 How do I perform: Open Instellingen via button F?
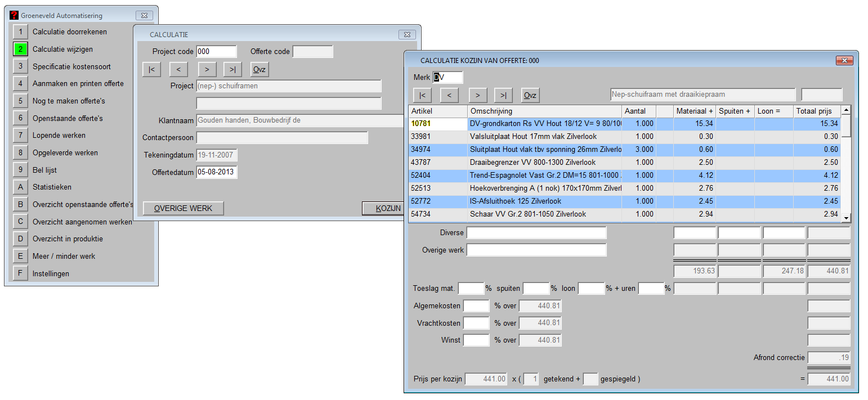click(x=21, y=273)
